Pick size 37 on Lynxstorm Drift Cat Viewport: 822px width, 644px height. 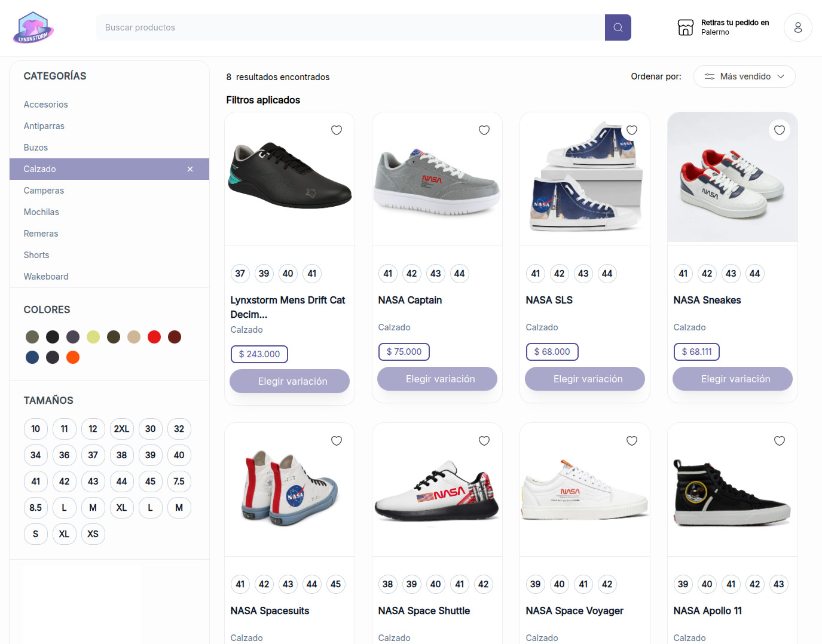(x=240, y=274)
